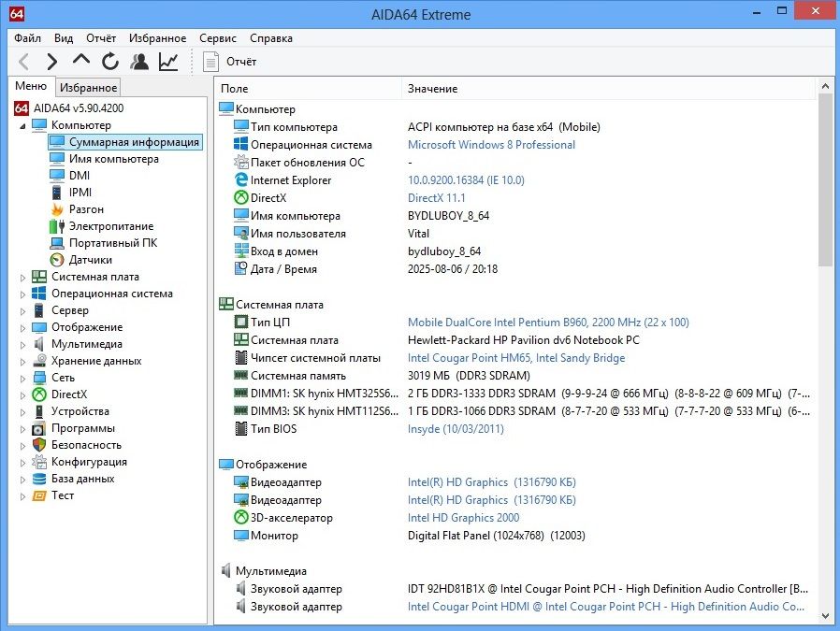Viewport: 840px width, 631px height.
Task: Switch to the Меню tab
Action: (x=31, y=86)
